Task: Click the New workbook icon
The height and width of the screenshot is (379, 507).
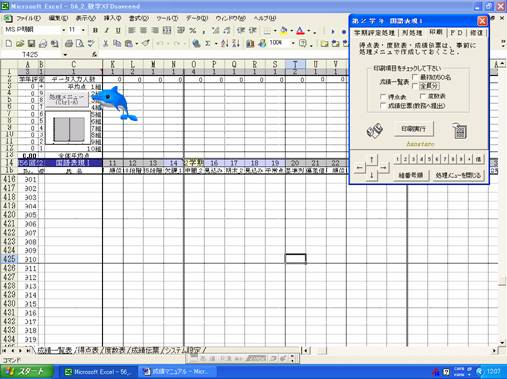Action: coord(9,43)
